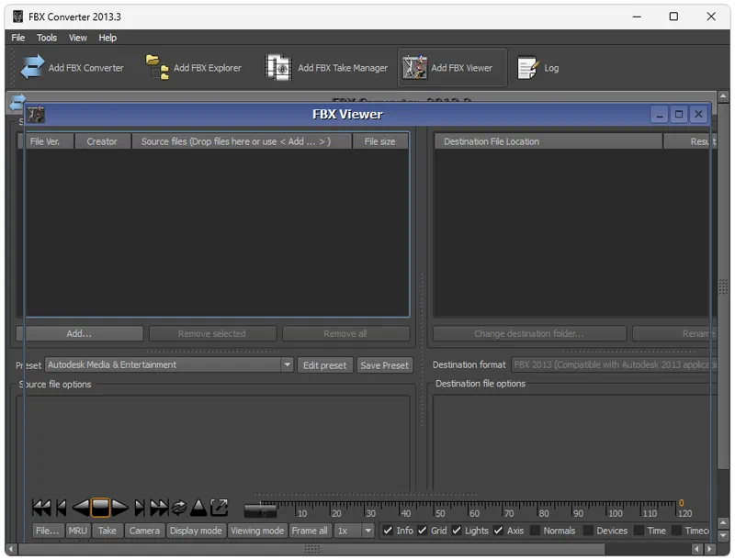This screenshot has height=560, width=735.
Task: Open the Preset dropdown arrow
Action: pos(287,364)
